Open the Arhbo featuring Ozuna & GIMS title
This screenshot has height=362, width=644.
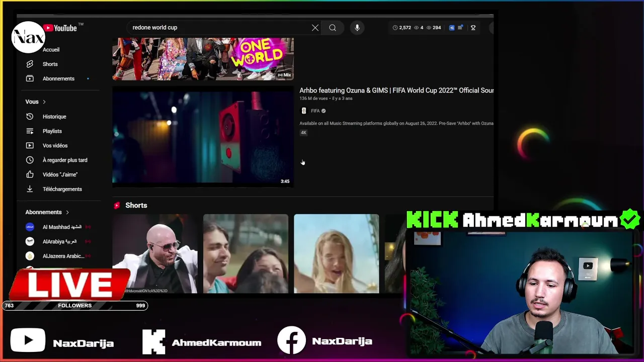click(396, 90)
